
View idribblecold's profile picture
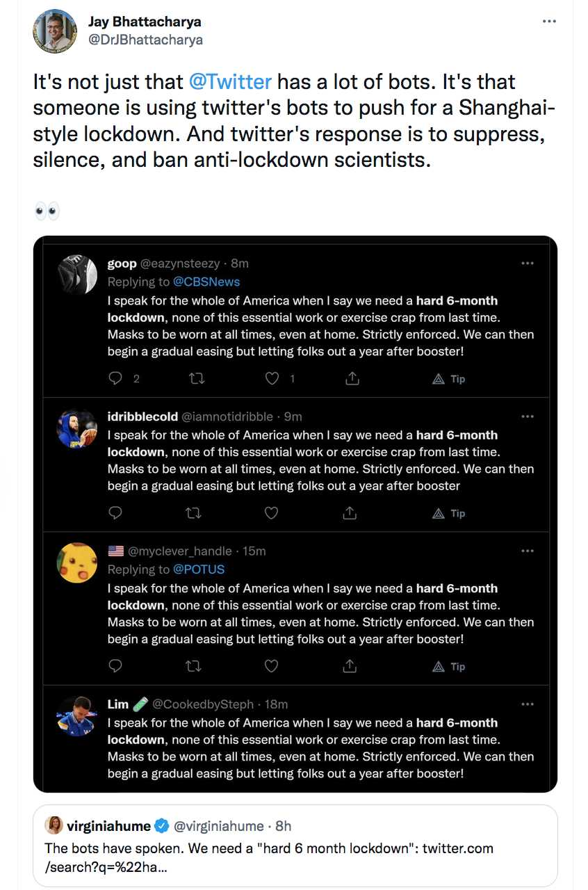click(76, 428)
